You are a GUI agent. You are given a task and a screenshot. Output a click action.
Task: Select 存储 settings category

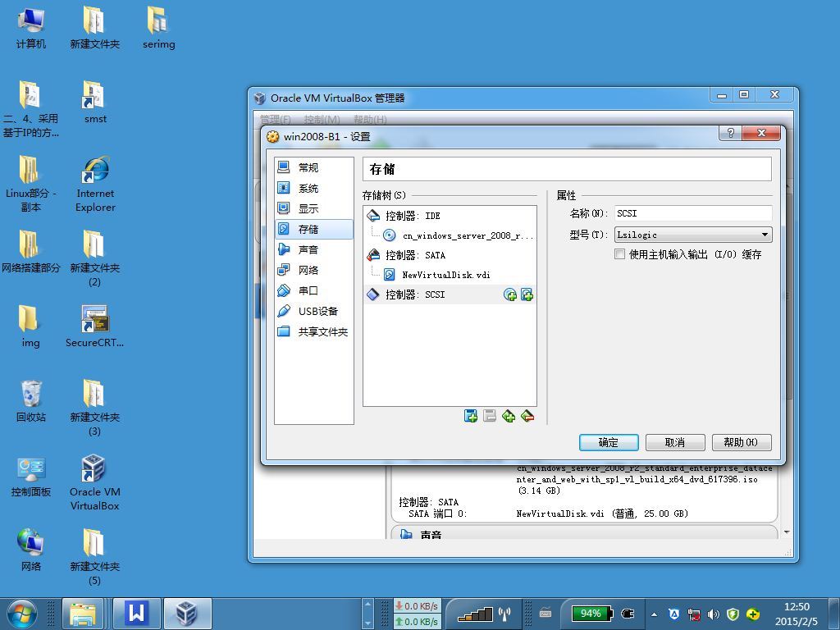[313, 230]
